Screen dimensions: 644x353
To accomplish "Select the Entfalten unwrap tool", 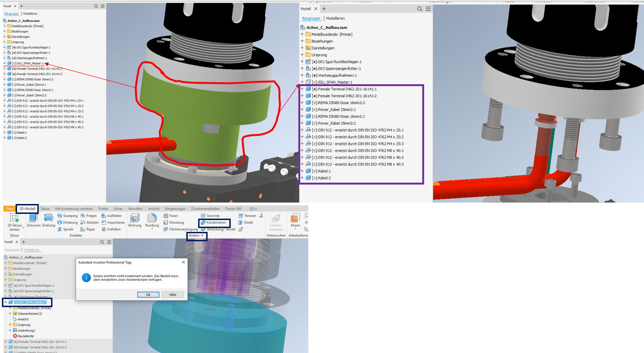I will (111, 229).
